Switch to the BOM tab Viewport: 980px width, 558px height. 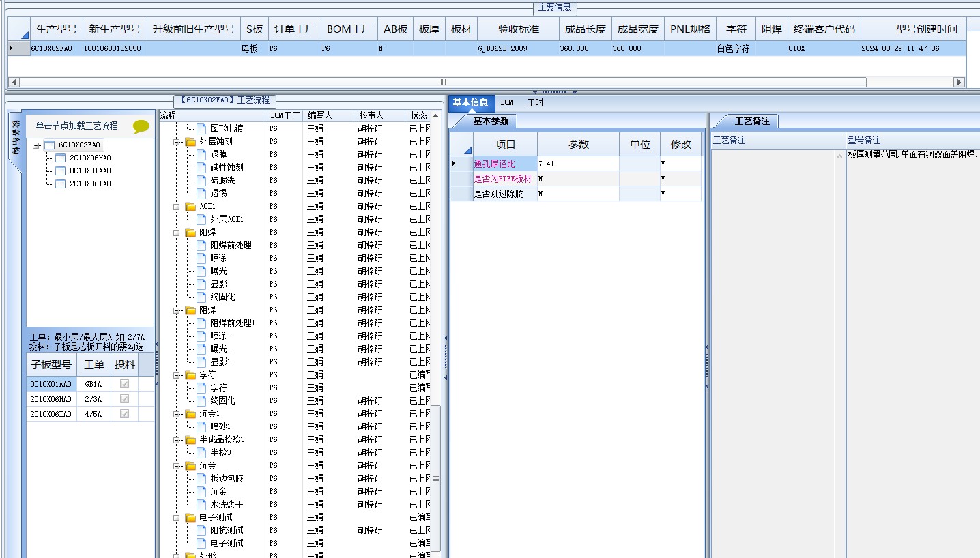[x=506, y=102]
